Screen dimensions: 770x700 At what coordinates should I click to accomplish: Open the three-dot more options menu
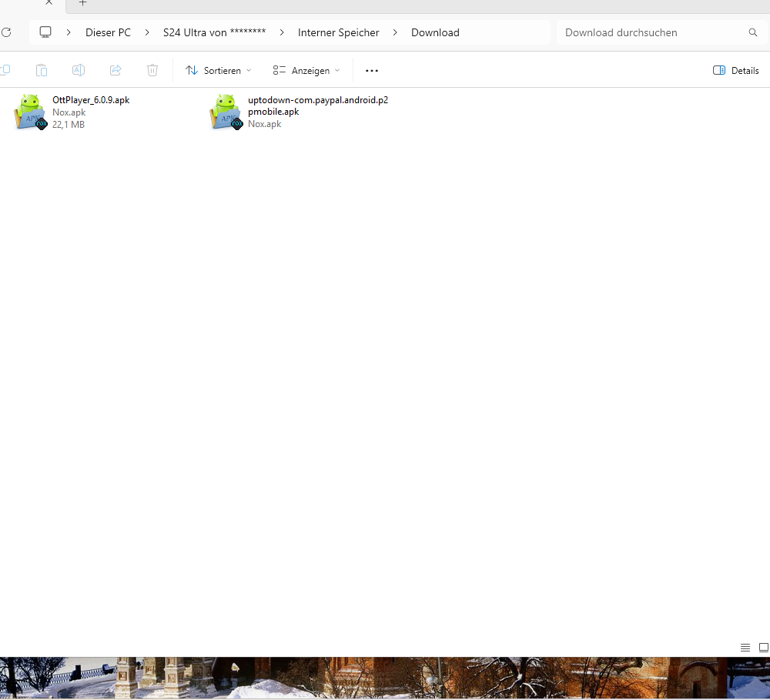coord(372,71)
